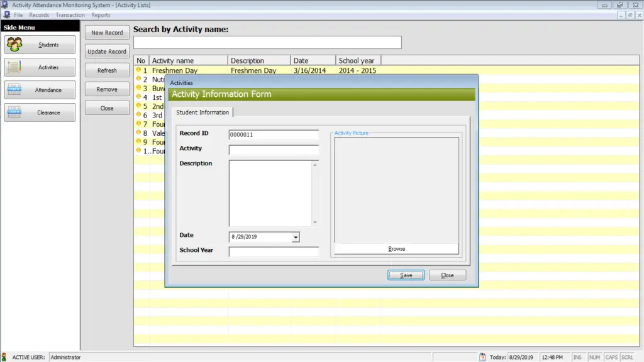The image size is (644, 362).
Task: Save the activity information form
Action: [x=406, y=275]
